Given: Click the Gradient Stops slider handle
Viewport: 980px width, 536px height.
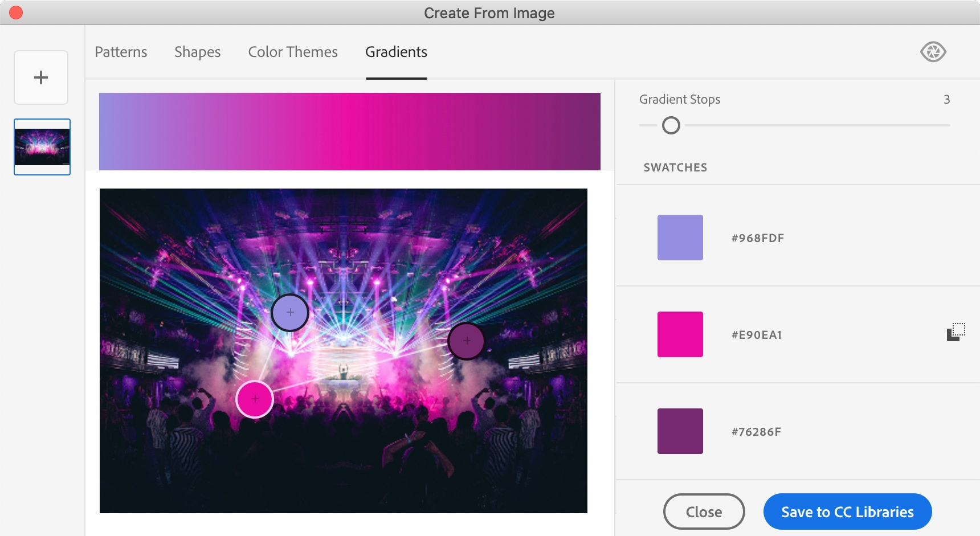Looking at the screenshot, I should coord(671,125).
